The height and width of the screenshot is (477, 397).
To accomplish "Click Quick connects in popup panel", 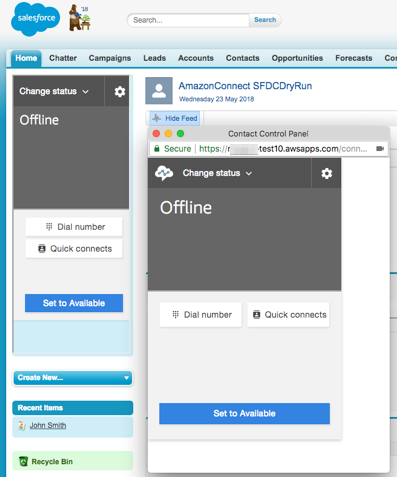I will tap(288, 315).
